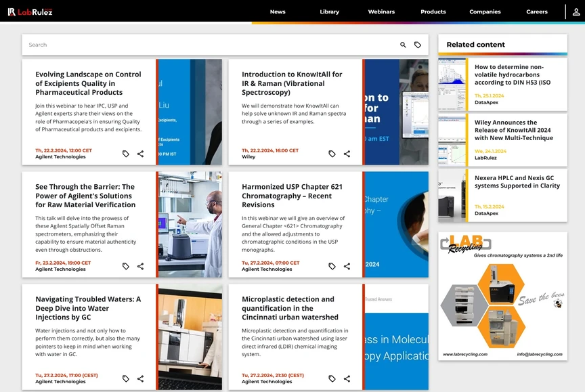This screenshot has height=392, width=585.
Task: Click thumbnail of Nexera HPLC article
Action: coord(452,196)
